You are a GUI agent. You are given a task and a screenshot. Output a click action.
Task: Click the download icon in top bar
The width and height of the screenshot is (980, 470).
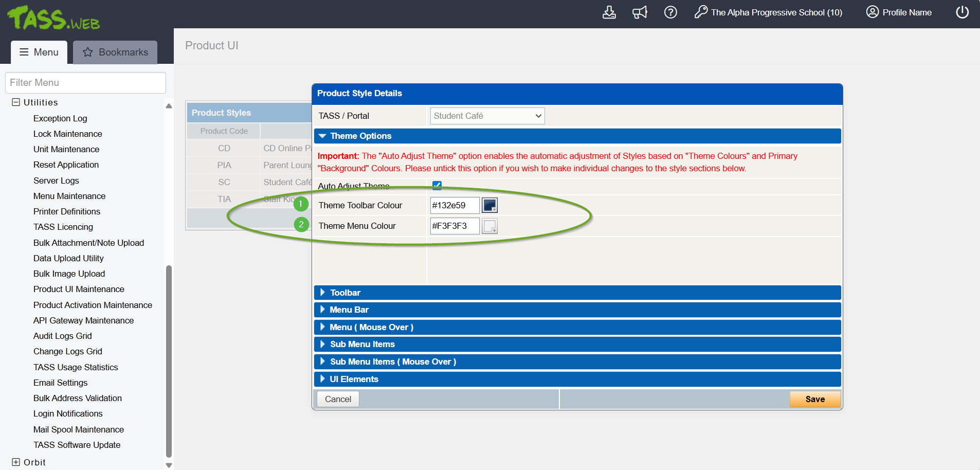pos(609,12)
